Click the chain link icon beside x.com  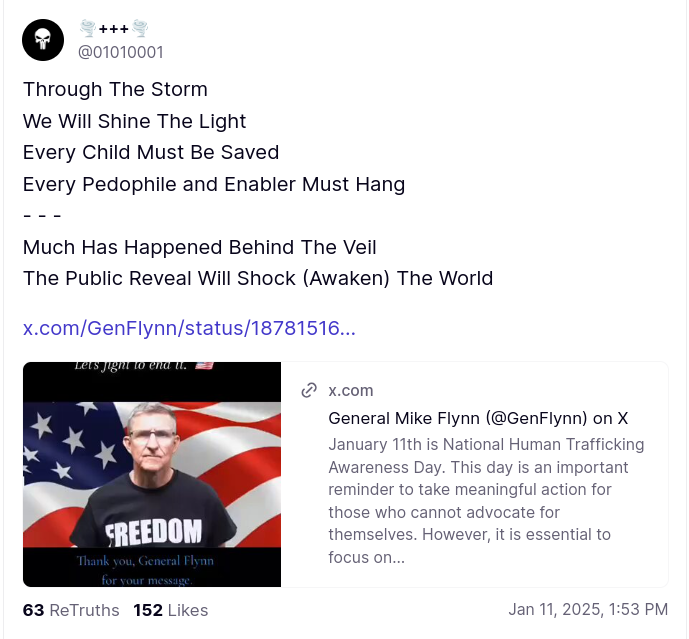point(310,390)
